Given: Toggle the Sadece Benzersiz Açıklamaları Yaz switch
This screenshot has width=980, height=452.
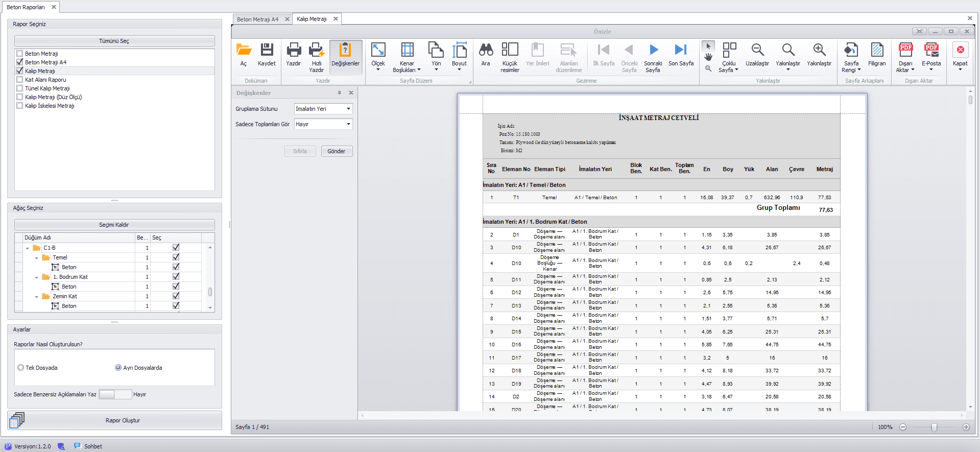Looking at the screenshot, I should [115, 394].
